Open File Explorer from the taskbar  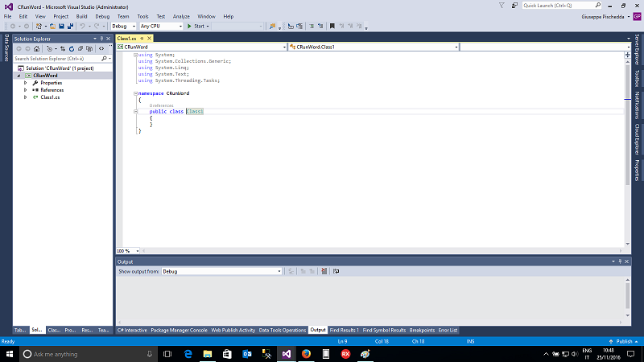click(208, 354)
